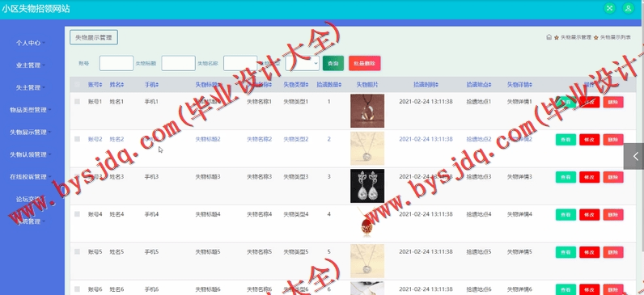This screenshot has height=295, width=644.
Task: Click the star icon before 失物展示列表 breadcrumb
Action: coord(596,37)
